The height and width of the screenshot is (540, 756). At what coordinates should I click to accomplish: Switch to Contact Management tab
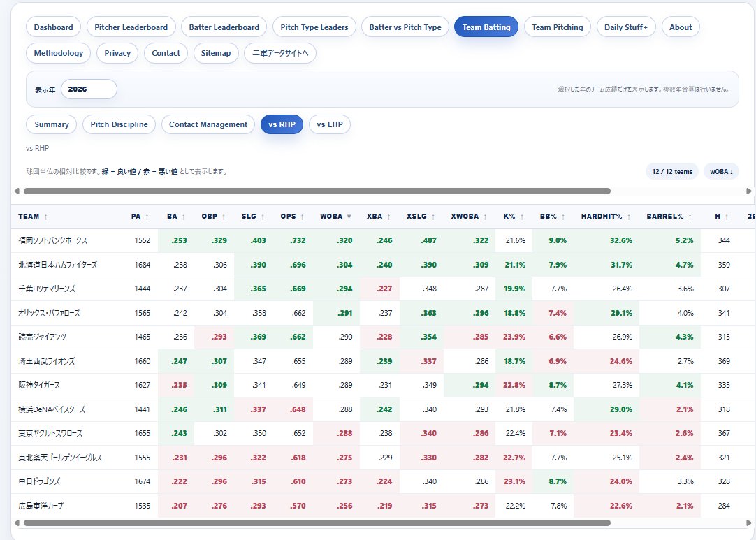(x=208, y=124)
